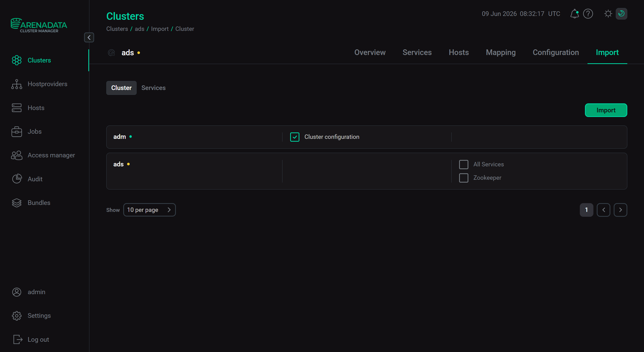
Task: Click the Clusters flower icon in sidebar
Action: click(x=17, y=60)
